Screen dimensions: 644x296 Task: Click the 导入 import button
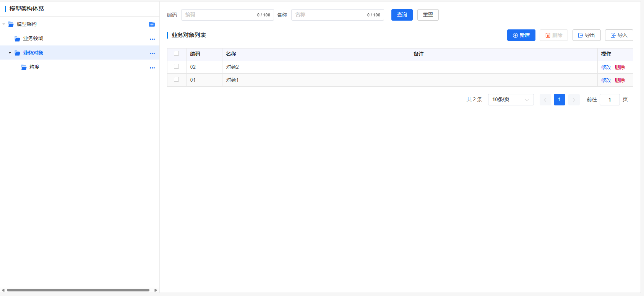619,35
